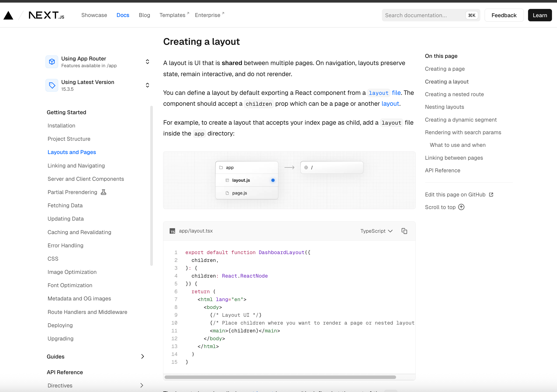Open Updating Data page
Screen dimensions: 557x392
coord(66,219)
